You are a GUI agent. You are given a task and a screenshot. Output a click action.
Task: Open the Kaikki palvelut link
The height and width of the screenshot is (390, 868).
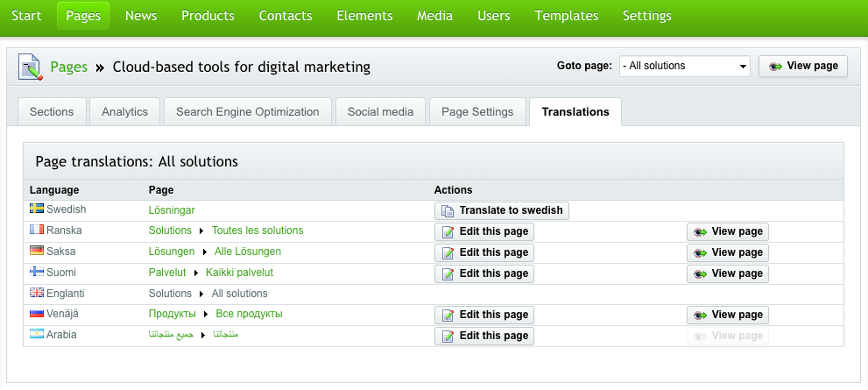click(239, 273)
